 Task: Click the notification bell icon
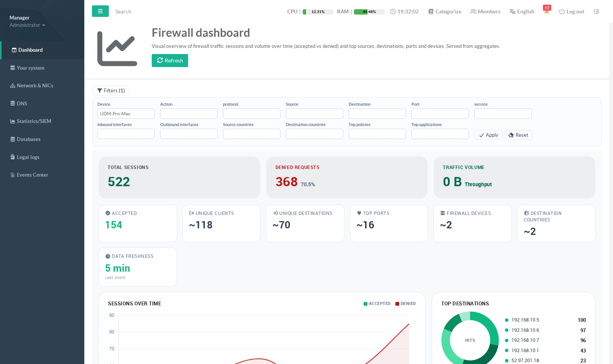point(546,11)
